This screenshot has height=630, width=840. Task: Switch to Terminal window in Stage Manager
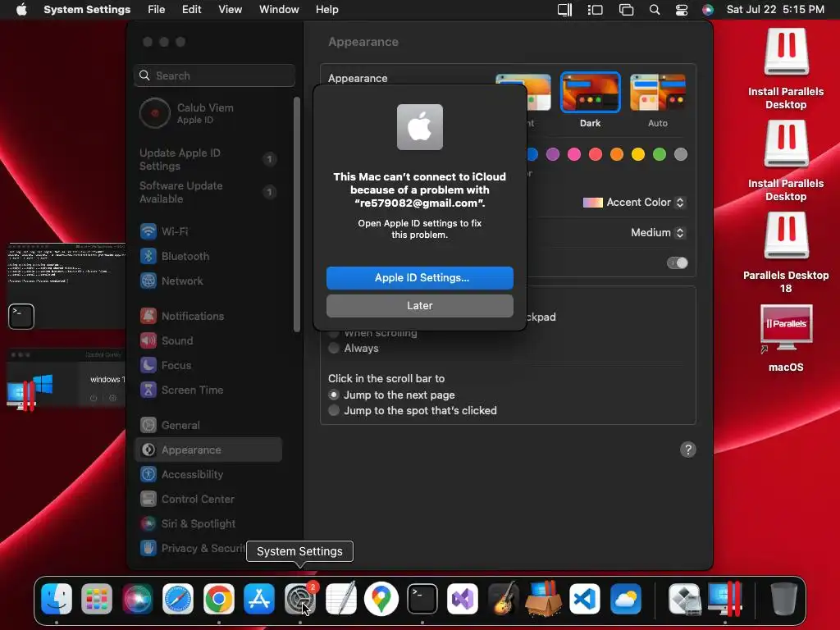click(66, 285)
